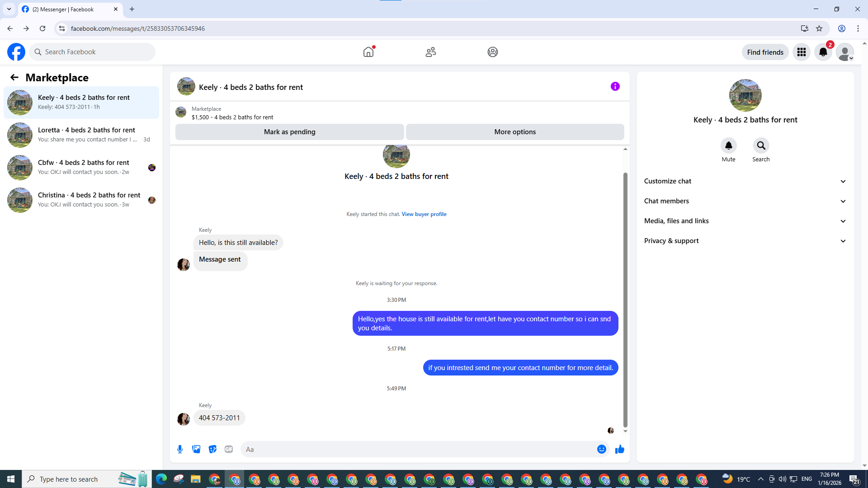This screenshot has height=488, width=868.
Task: Open the View buyer profile link
Action: pos(424,214)
